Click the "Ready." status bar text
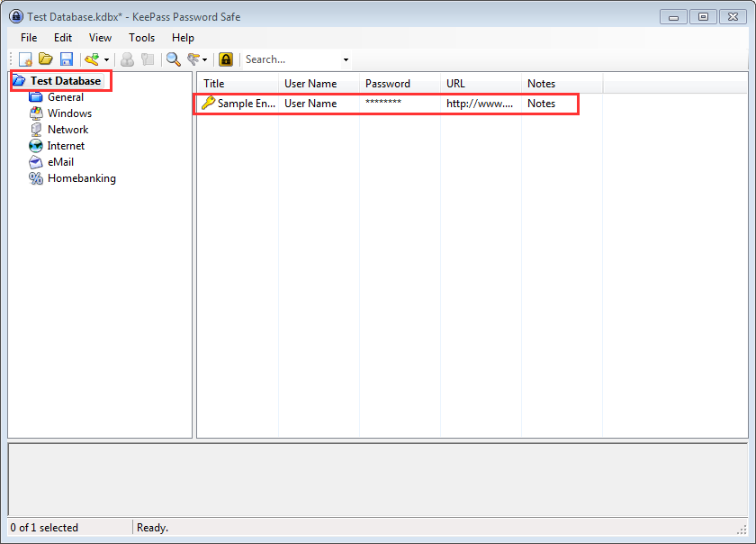The width and height of the screenshot is (756, 544). click(152, 528)
